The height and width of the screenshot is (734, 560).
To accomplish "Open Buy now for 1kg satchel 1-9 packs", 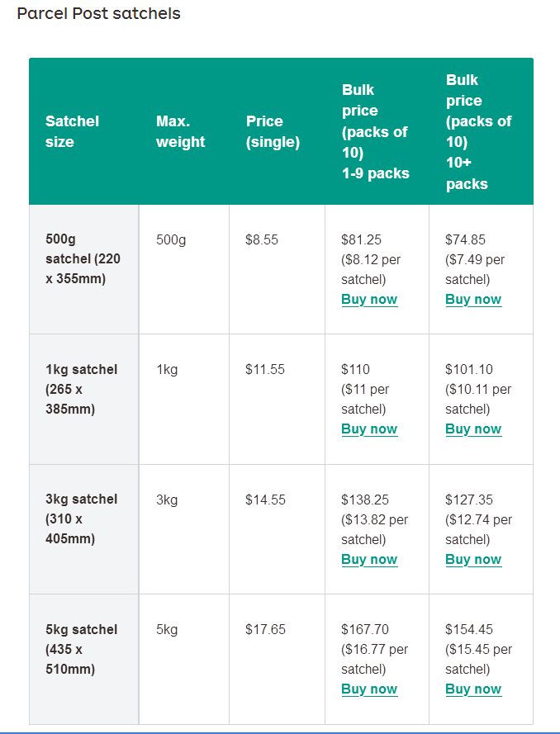I will pos(369,429).
